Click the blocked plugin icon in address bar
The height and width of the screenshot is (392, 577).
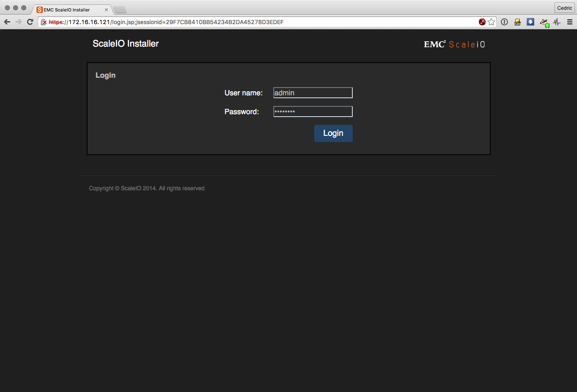point(482,22)
